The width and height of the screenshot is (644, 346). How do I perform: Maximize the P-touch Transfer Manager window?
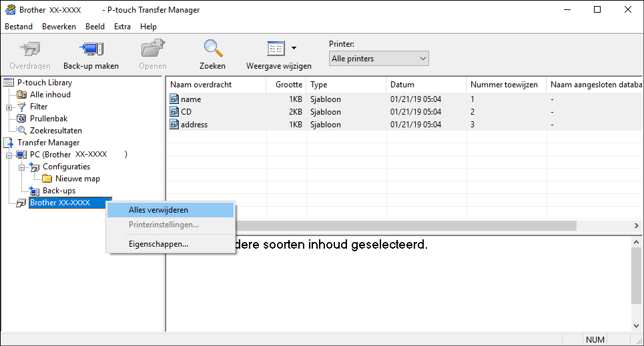(597, 9)
